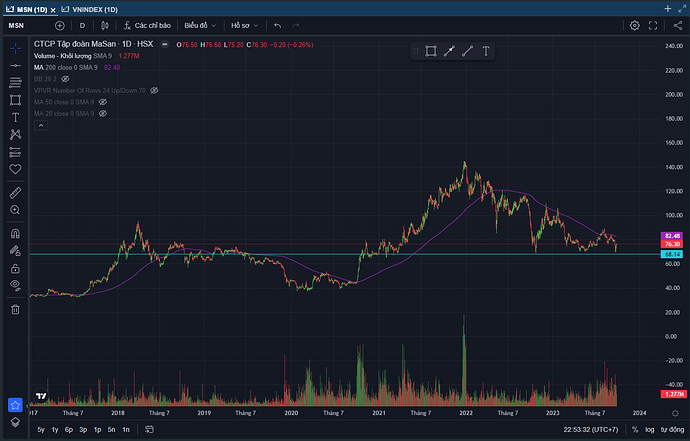Select the text tool in left sidebar

(x=15, y=117)
